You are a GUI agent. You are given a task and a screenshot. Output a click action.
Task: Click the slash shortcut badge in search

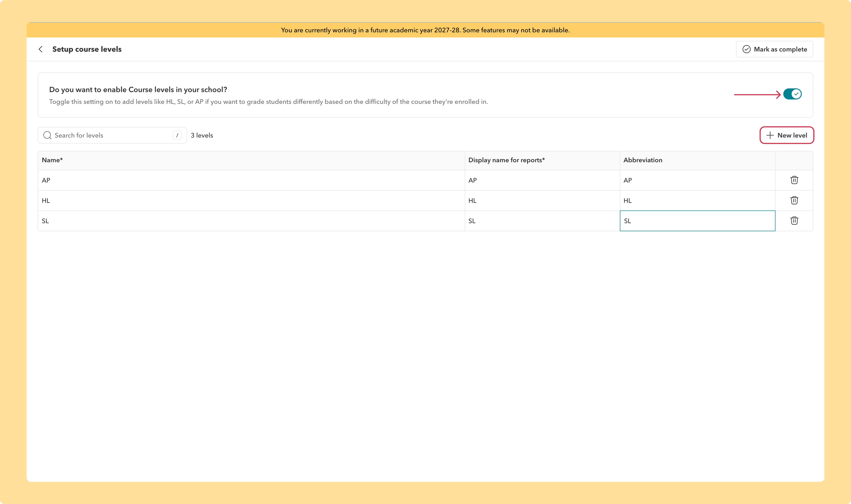pyautogui.click(x=177, y=135)
